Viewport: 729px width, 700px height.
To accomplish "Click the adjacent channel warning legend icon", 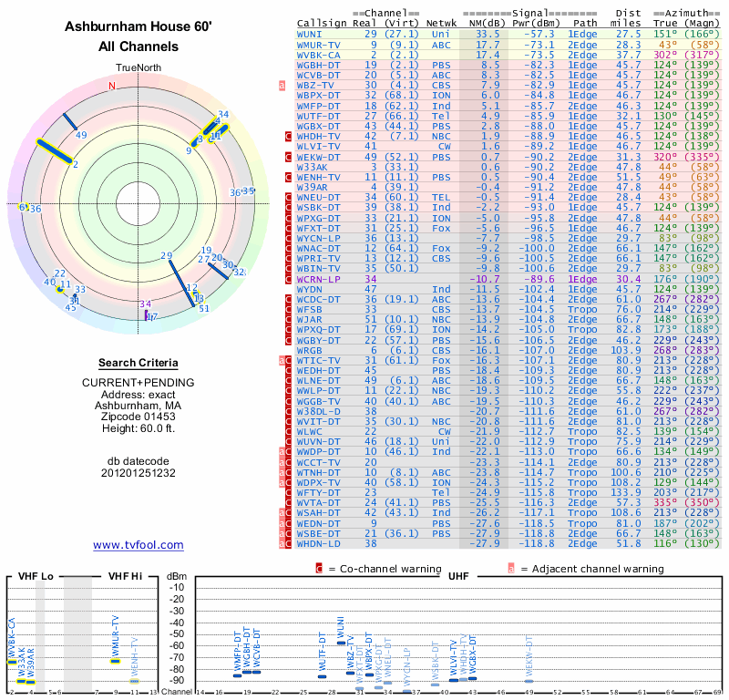I will pyautogui.click(x=511, y=569).
